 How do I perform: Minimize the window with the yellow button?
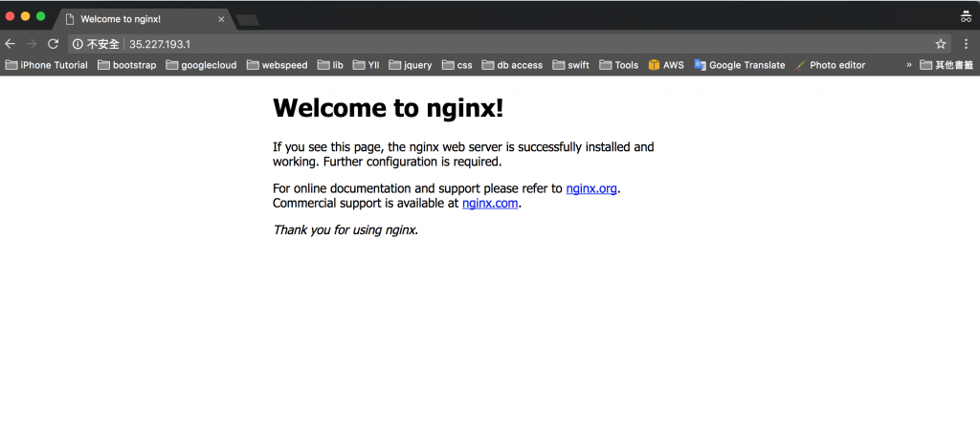point(26,16)
